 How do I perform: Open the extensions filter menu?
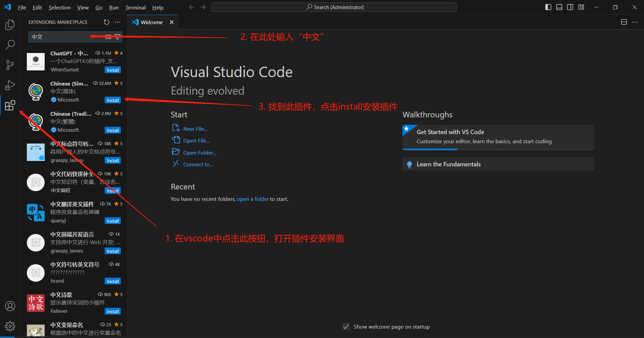[117, 37]
